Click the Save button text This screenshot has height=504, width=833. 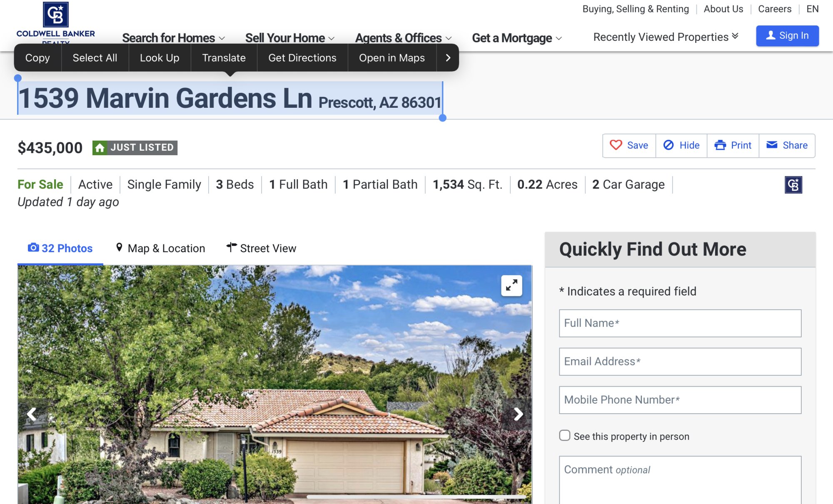pyautogui.click(x=638, y=145)
